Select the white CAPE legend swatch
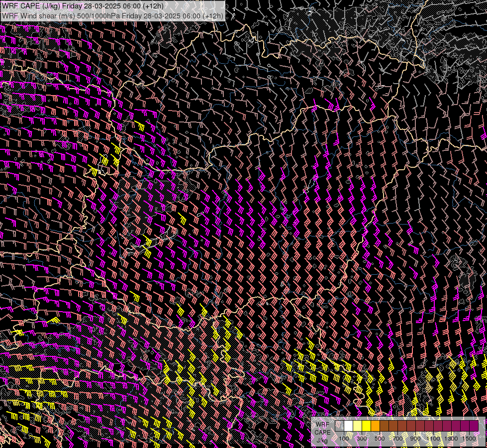 click(349, 426)
